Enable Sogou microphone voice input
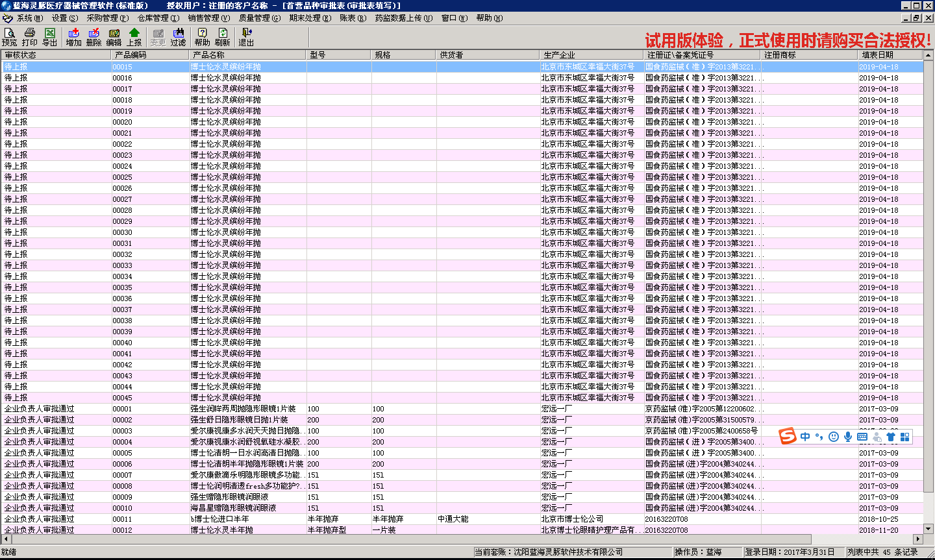935x560 pixels. (848, 437)
